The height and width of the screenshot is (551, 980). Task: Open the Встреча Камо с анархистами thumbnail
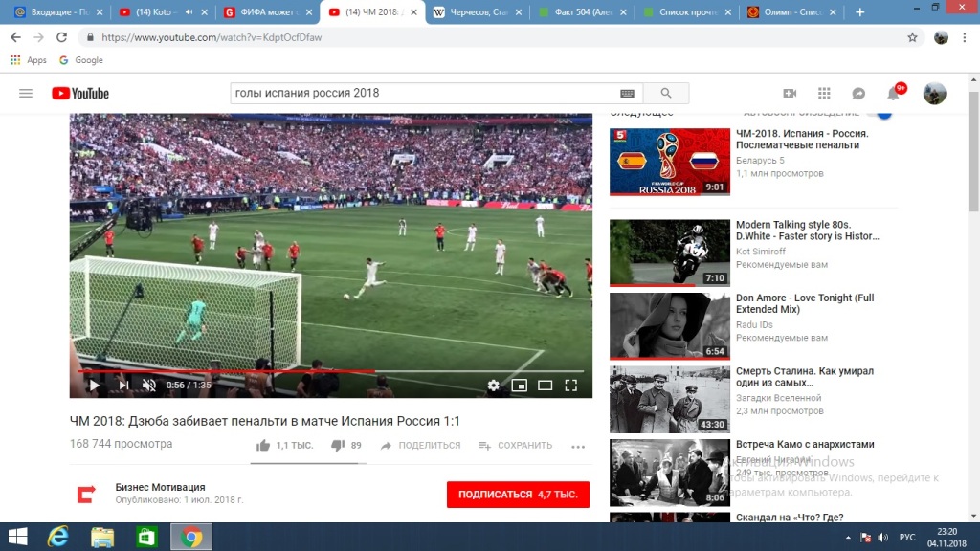click(669, 473)
